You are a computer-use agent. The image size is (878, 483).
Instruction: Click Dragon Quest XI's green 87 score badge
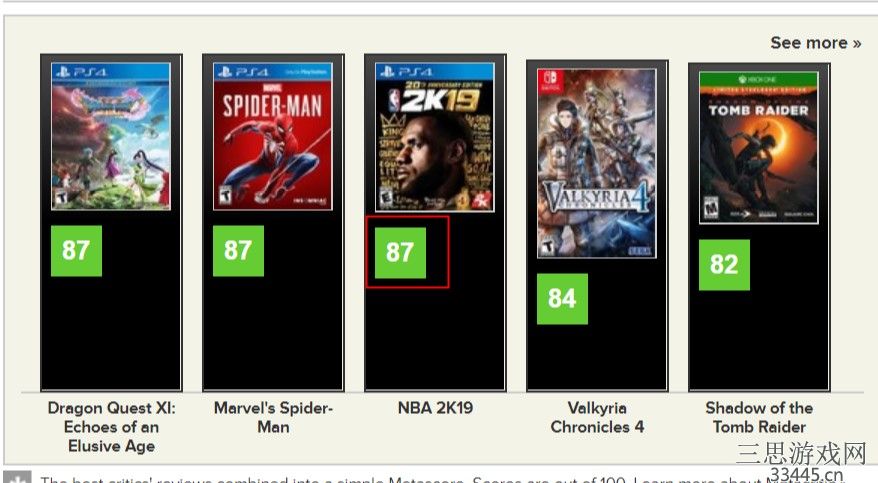tap(76, 251)
